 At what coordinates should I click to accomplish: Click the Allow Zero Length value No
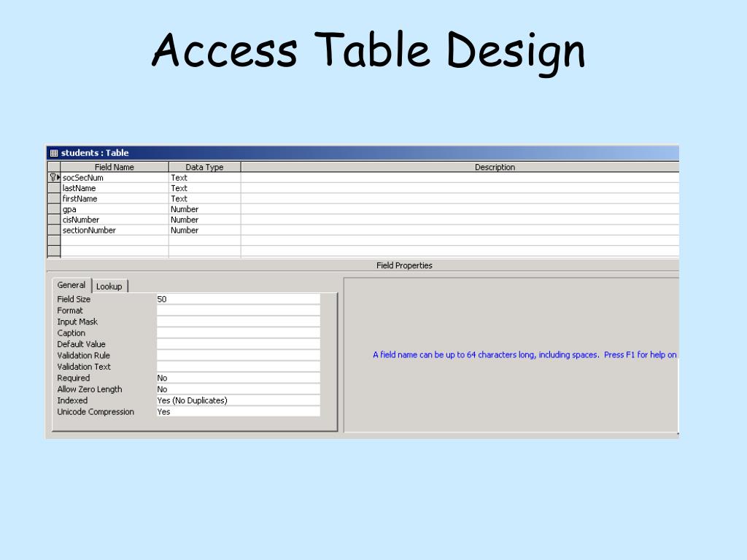pos(239,389)
